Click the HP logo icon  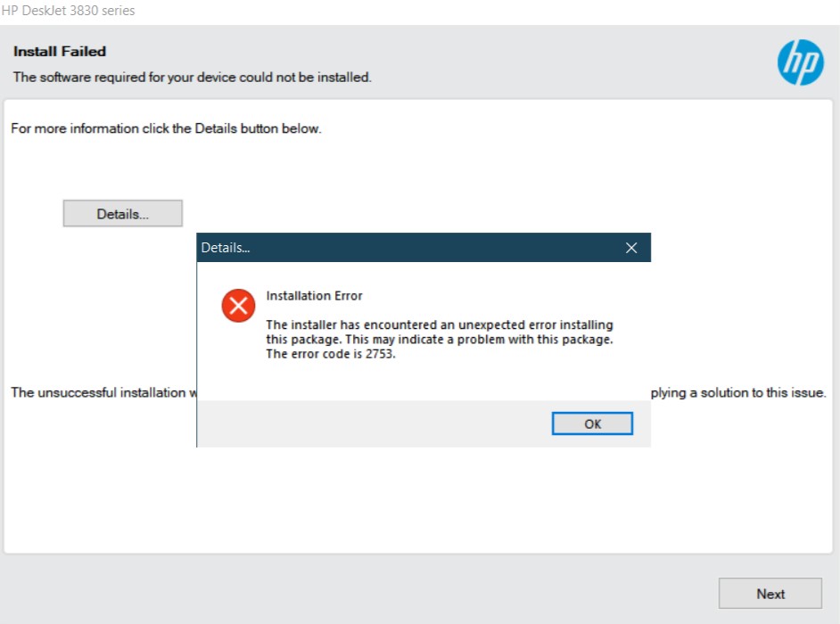[x=800, y=63]
